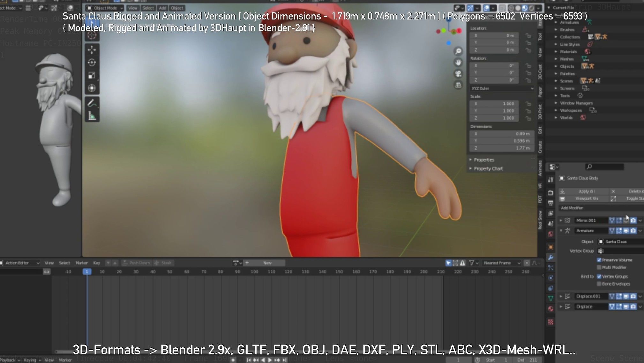This screenshot has width=644, height=363.
Task: Open the Tool properties tab icon
Action: tap(551, 180)
